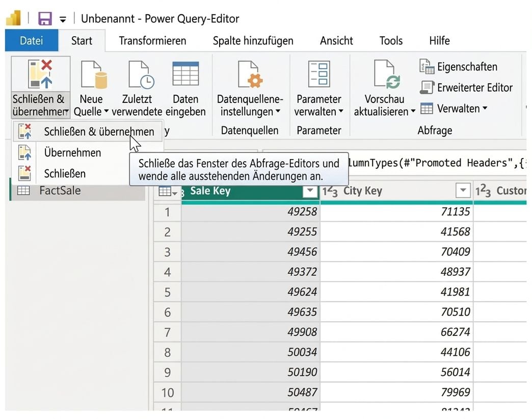Select the Sale Key column header
The image size is (532, 419).
(210, 191)
